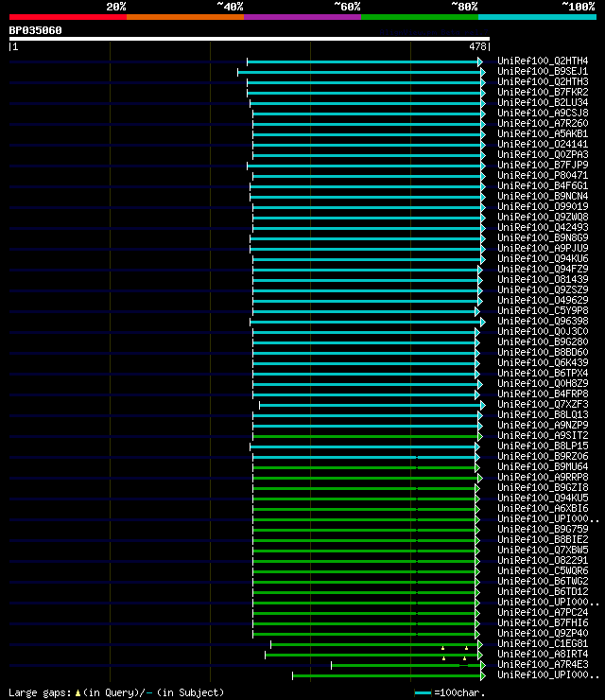
Task: Click the cyan alignment bar for UniRef100_B9SEJ1
Action: 359,72
